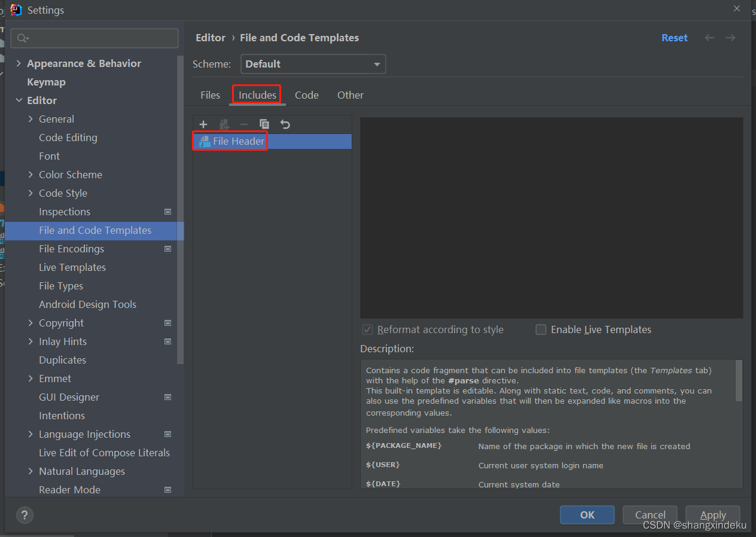Collapse the Editor section
The image size is (756, 537).
(x=19, y=100)
